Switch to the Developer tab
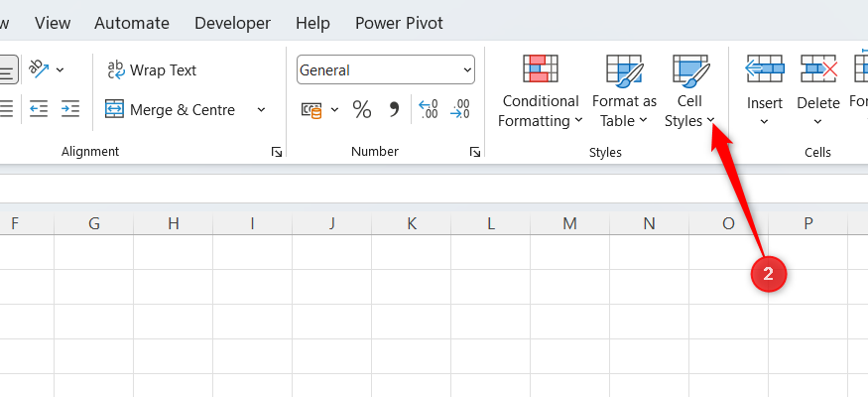The image size is (868, 397). (232, 23)
